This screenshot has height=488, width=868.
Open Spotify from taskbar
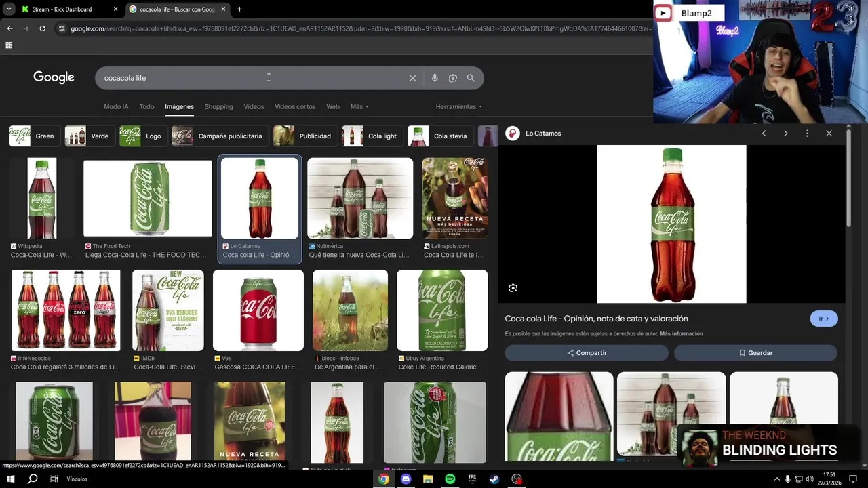pos(450,479)
